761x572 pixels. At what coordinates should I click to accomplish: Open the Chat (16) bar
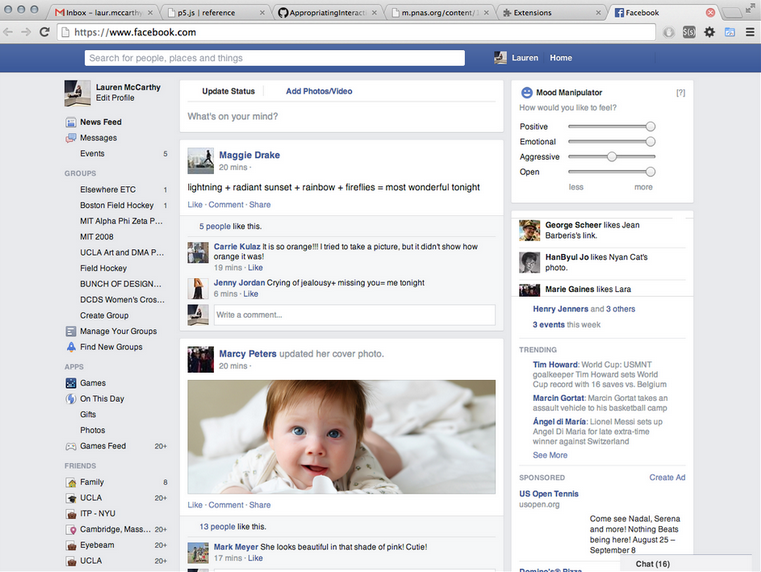tap(686, 564)
